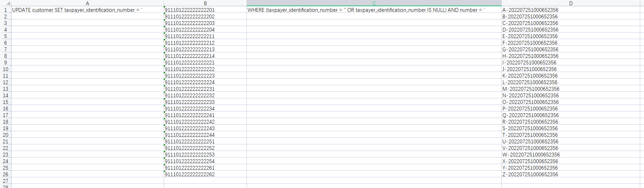Select column C header
Screen dimensions: 644x188
pyautogui.click(x=374, y=3)
